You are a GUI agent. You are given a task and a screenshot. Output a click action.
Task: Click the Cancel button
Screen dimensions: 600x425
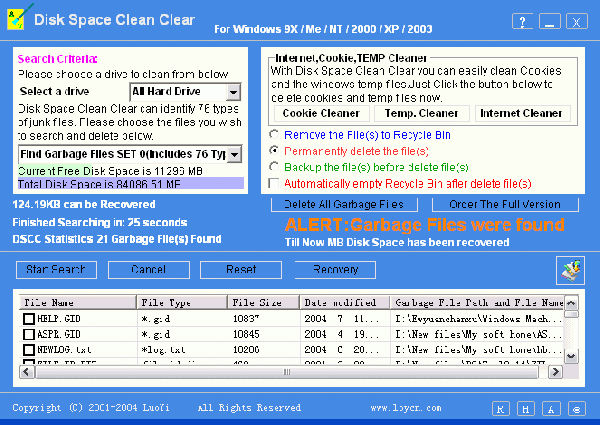pyautogui.click(x=149, y=270)
